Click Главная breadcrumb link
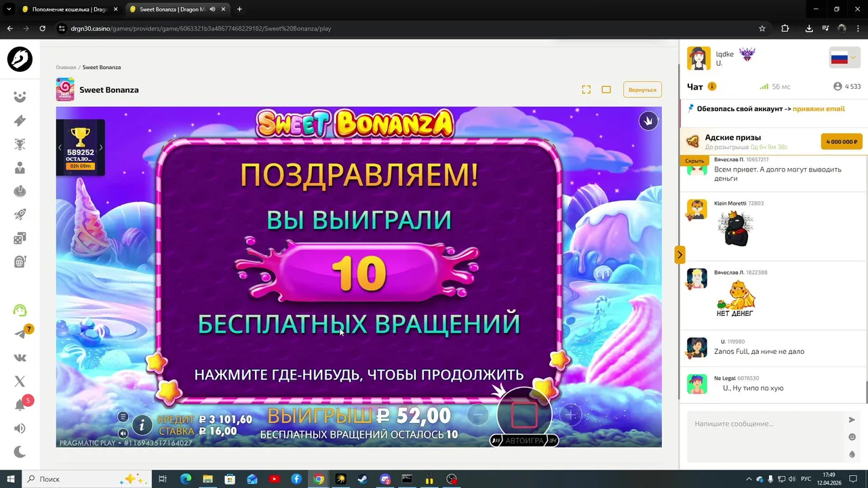Image resolution: width=868 pixels, height=488 pixels. tap(66, 68)
